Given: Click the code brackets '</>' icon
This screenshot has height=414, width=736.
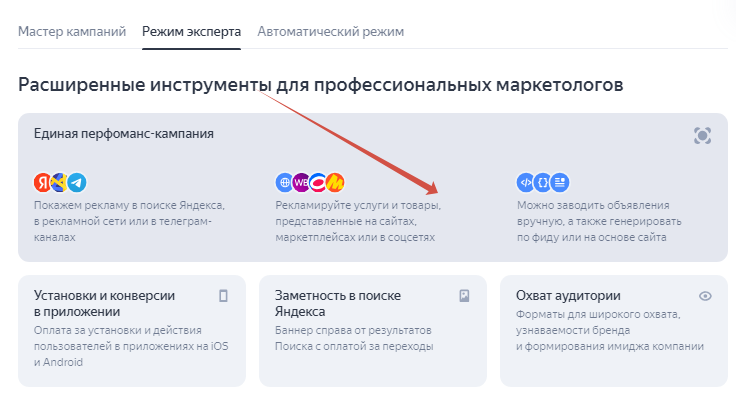Looking at the screenshot, I should coord(525,182).
